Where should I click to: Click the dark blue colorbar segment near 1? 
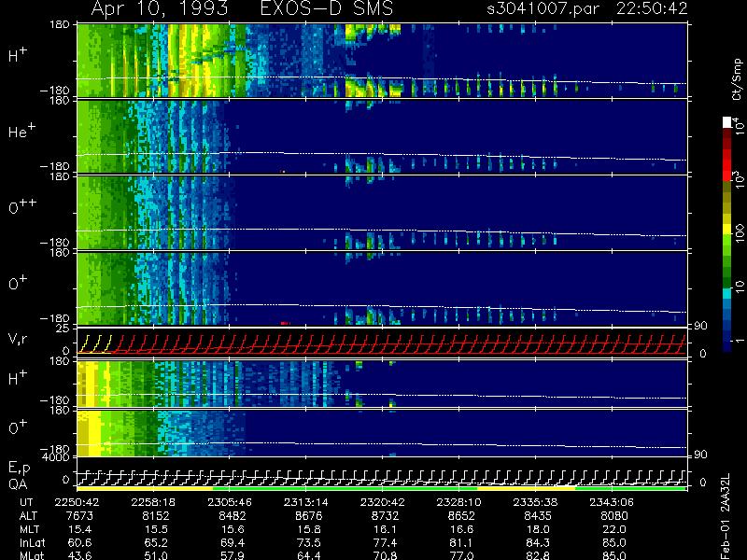(727, 345)
